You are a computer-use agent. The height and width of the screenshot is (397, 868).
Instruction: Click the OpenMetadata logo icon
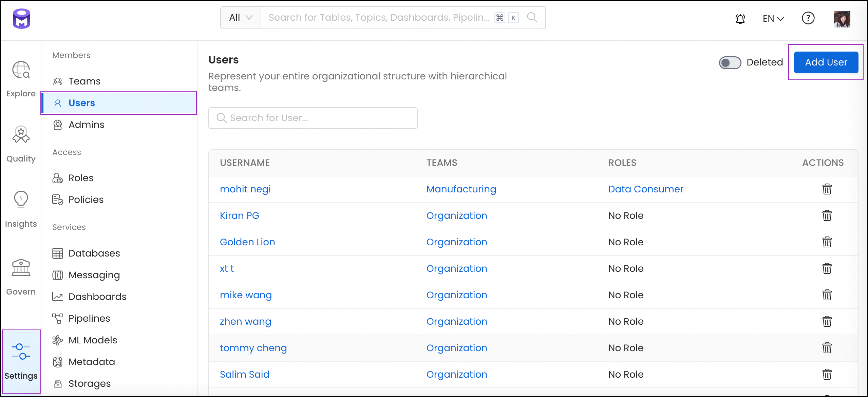[21, 19]
